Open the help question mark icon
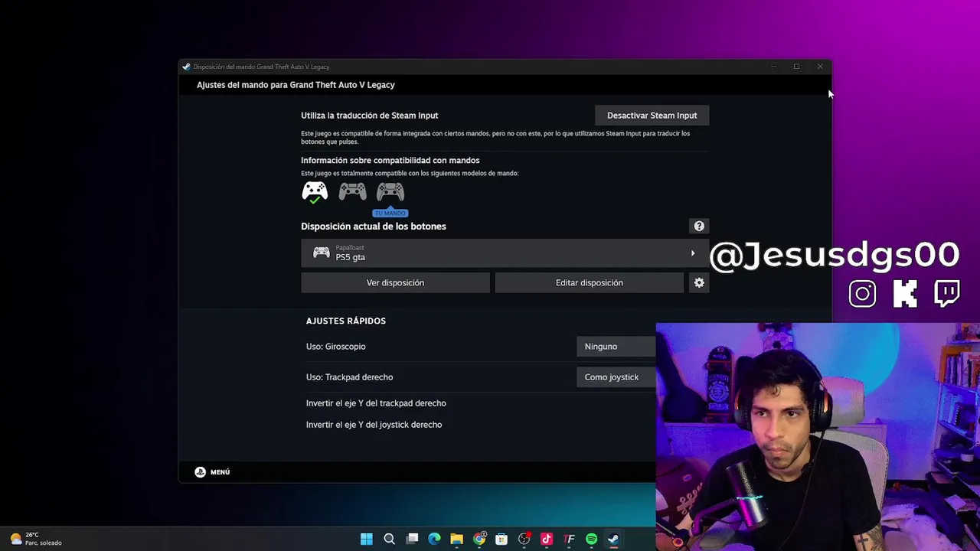Viewport: 980px width, 551px height. tap(699, 226)
